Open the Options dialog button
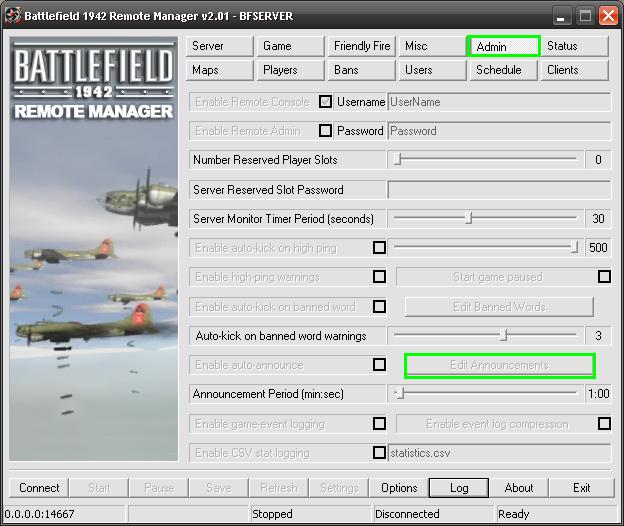 (399, 488)
